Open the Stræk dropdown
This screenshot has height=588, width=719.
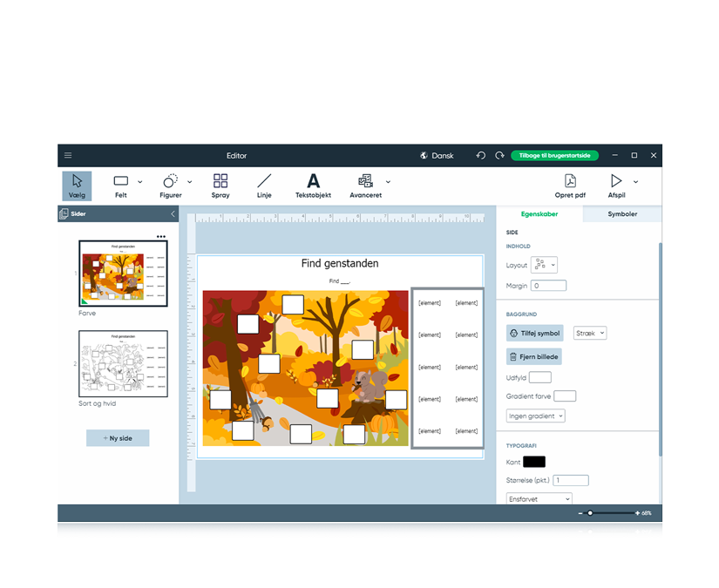pyautogui.click(x=589, y=333)
